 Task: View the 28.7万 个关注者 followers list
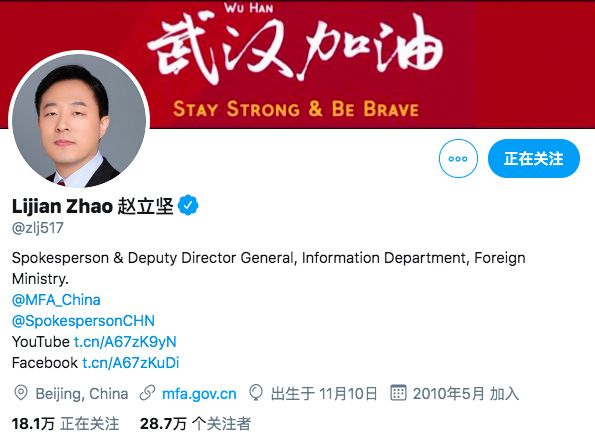coord(195,424)
